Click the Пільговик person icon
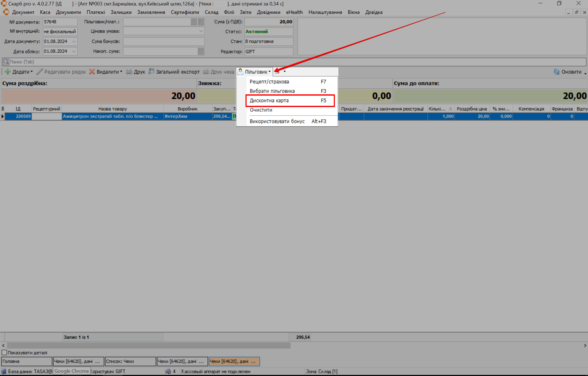 (240, 71)
